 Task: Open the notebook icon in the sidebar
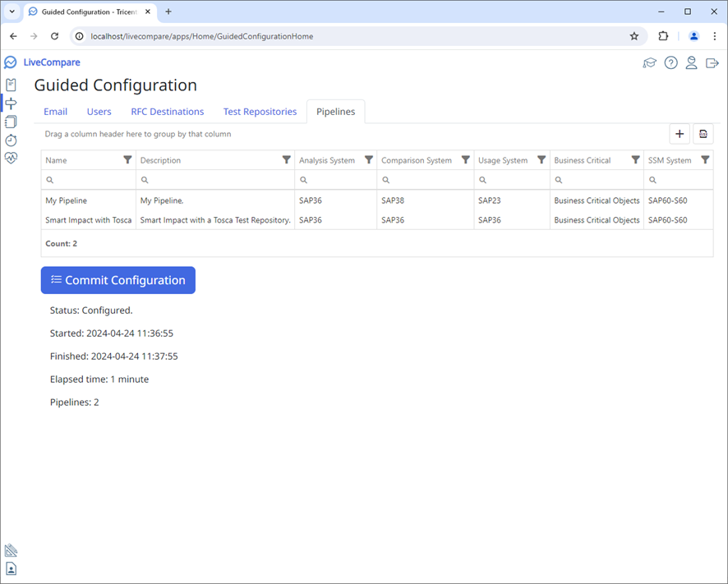tap(11, 122)
